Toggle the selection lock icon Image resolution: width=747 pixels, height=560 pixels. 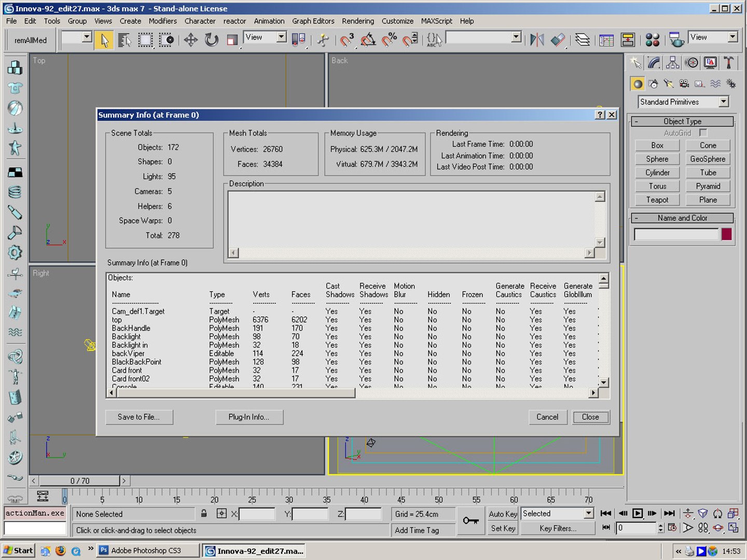pyautogui.click(x=204, y=514)
